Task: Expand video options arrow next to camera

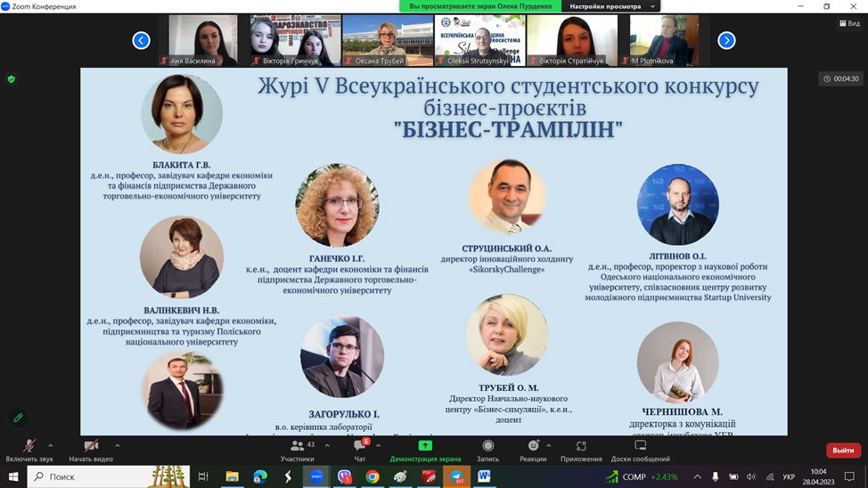Action: tap(117, 445)
